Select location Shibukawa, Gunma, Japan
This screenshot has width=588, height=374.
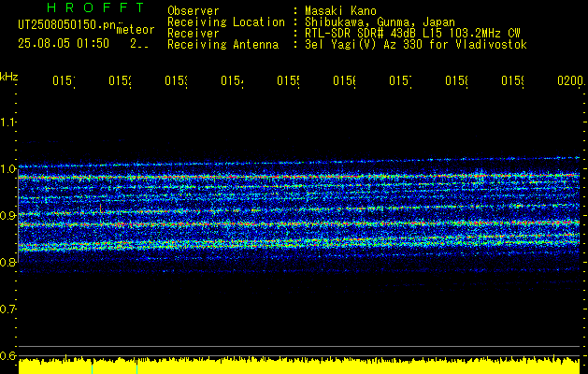click(380, 22)
